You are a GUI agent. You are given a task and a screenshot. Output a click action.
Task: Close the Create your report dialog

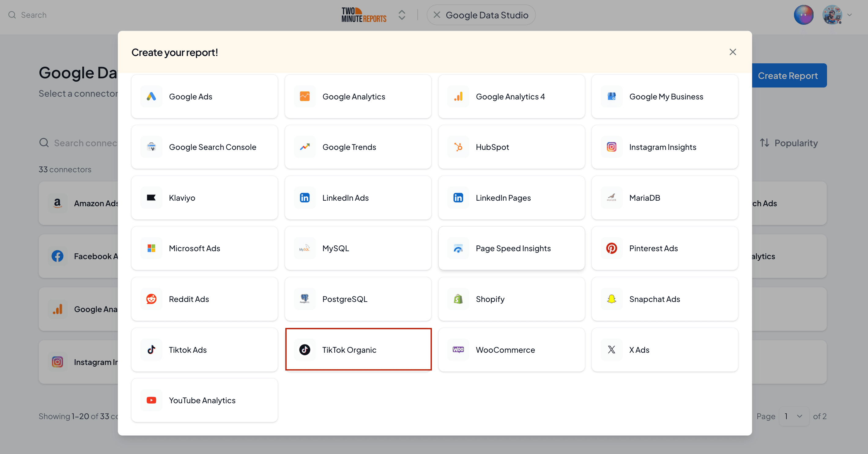(x=733, y=52)
